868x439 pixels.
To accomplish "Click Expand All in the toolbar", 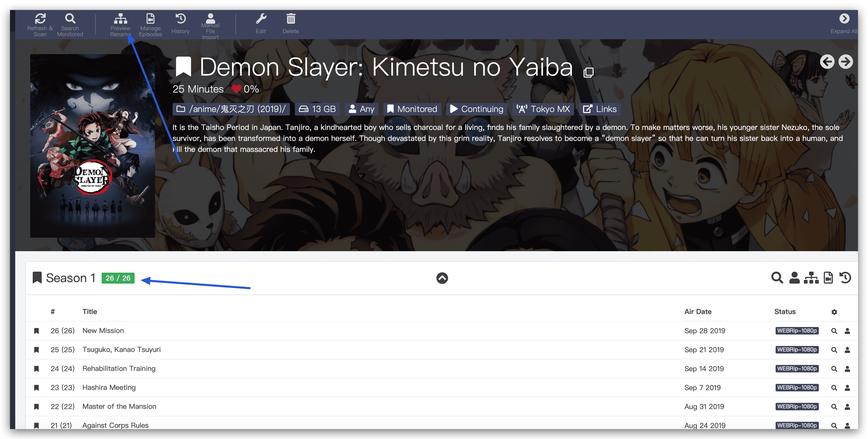I will pos(844,23).
